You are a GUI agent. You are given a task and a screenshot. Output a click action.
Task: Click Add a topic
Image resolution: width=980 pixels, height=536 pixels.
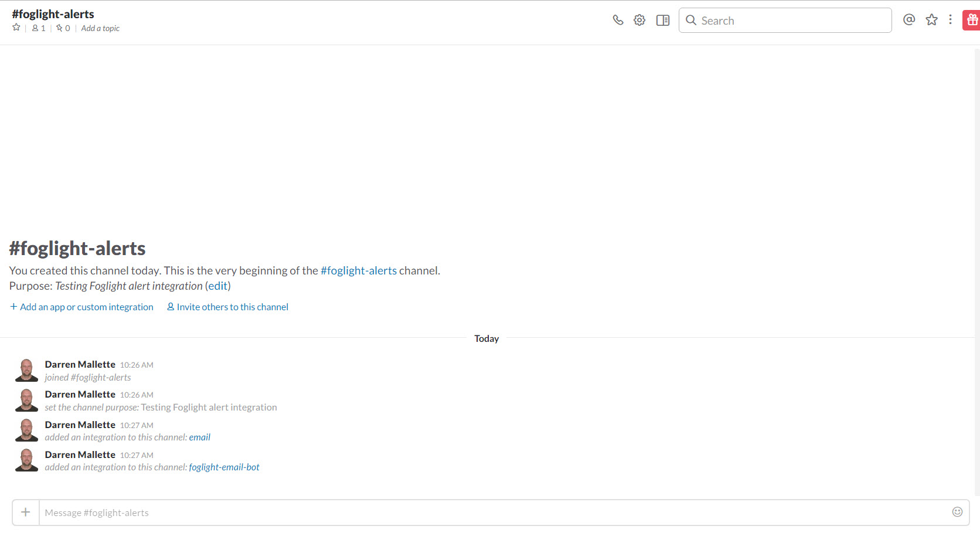tap(100, 28)
